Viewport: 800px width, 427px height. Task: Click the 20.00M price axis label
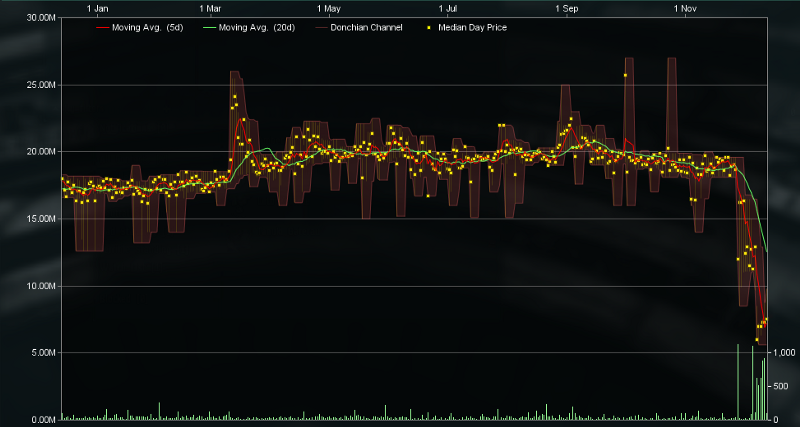coord(41,152)
